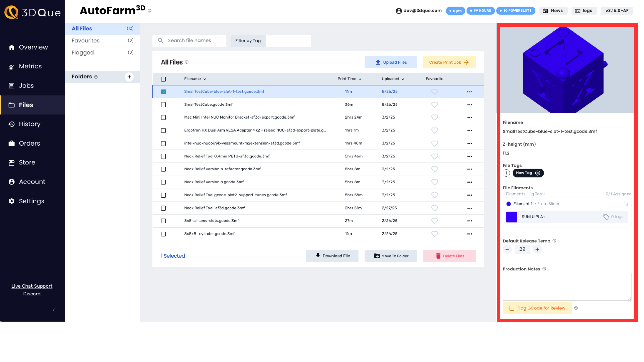This screenshot has height=362, width=644.
Task: Click the help icon next to AutoFarm3D title
Action: point(150,11)
